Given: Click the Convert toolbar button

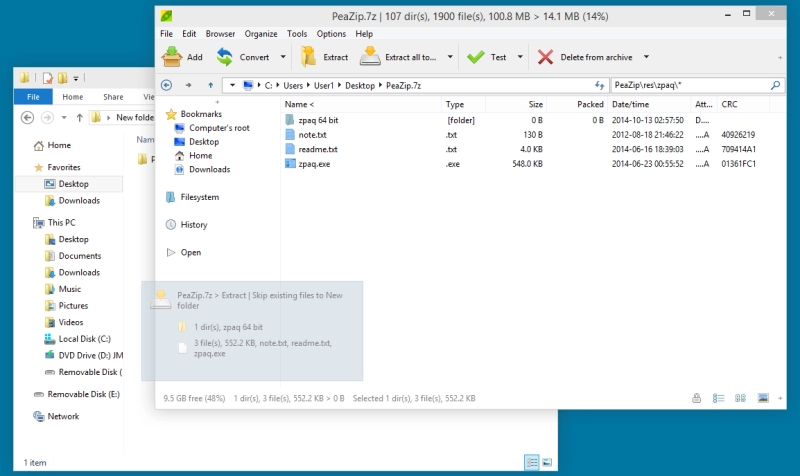Looking at the screenshot, I should coord(243,57).
